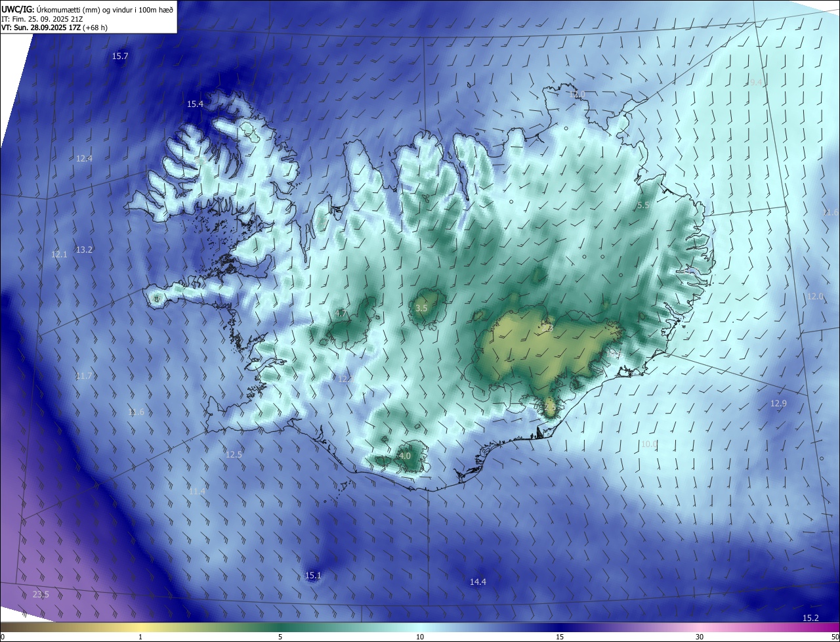Click the 12.4 value label
The image size is (840, 642).
(x=84, y=158)
